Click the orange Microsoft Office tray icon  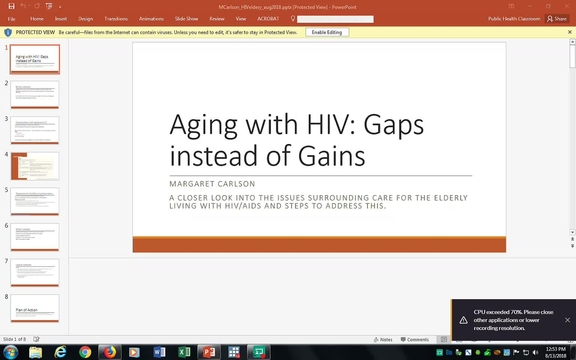point(497,353)
